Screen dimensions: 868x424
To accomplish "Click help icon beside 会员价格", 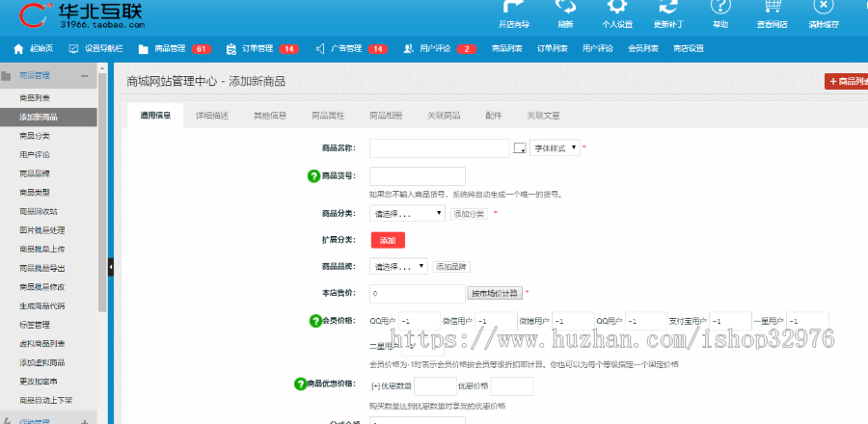I will 314,321.
